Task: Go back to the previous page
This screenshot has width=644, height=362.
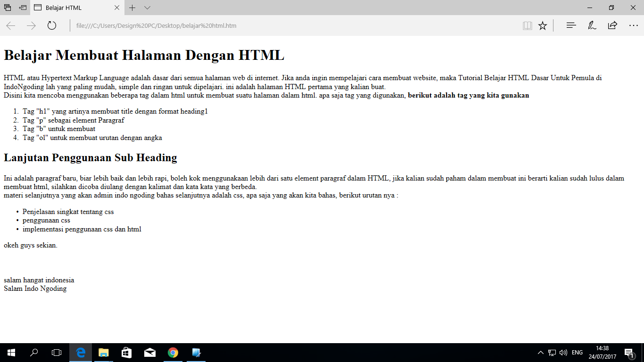Action: click(x=10, y=25)
